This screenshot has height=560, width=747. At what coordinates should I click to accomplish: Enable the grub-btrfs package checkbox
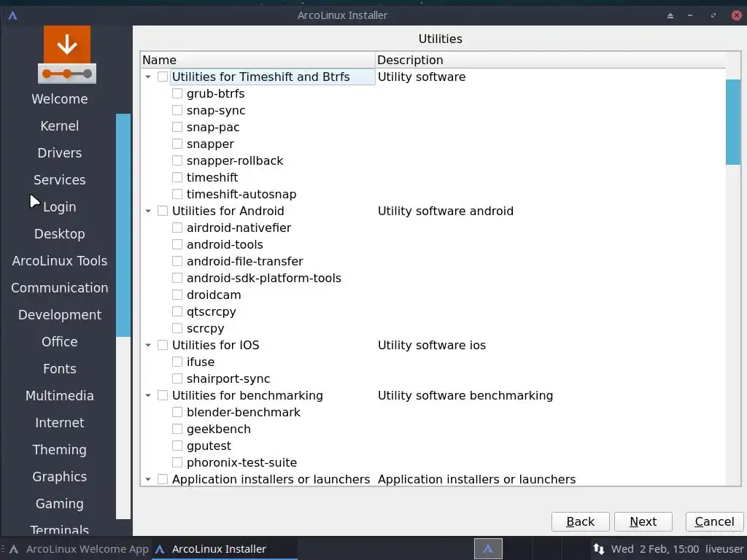177,93
